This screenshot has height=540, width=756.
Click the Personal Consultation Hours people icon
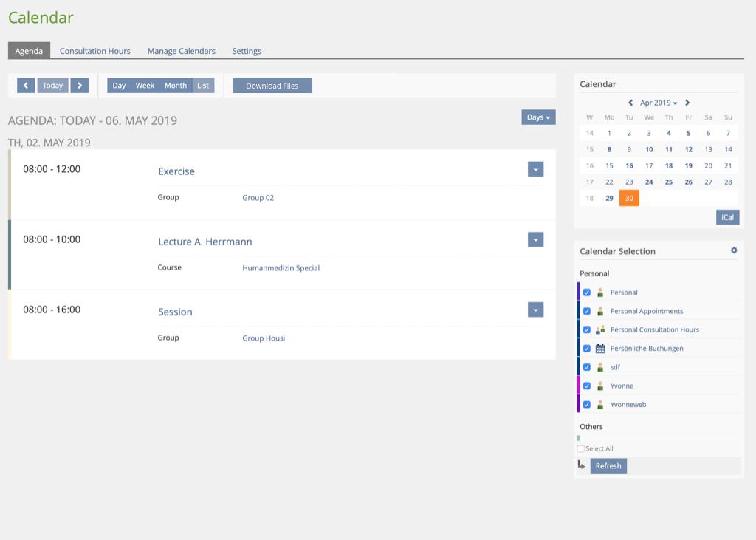coord(600,330)
